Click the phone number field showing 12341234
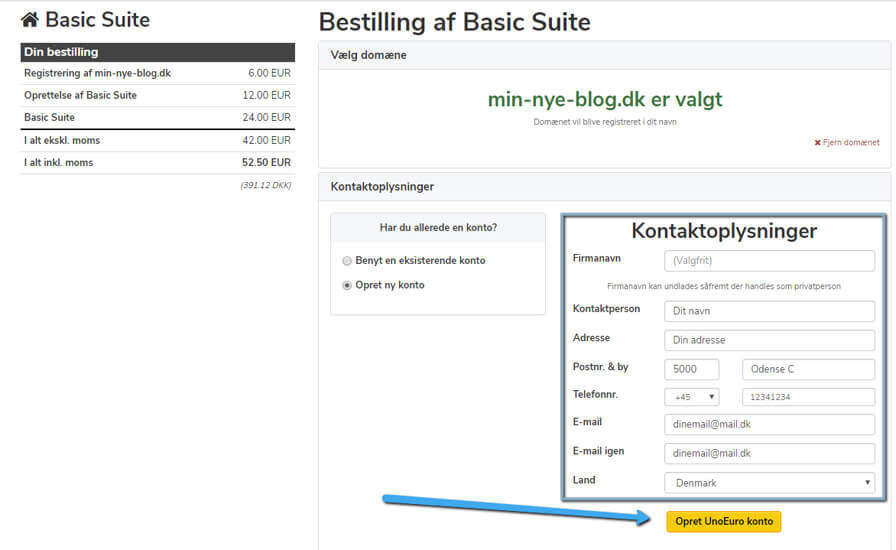Viewport: 896px width, 550px height. [x=808, y=397]
